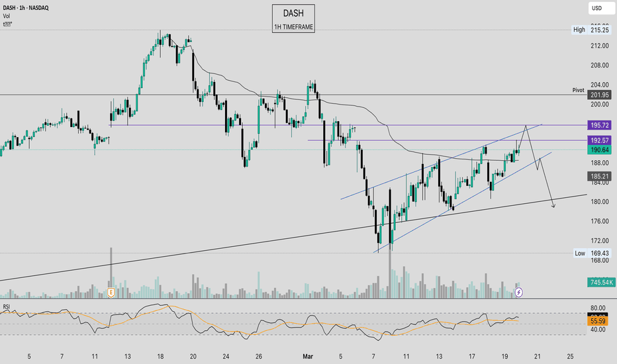Select the Vol indicator label
This screenshot has height=364, width=617.
tap(7, 16)
